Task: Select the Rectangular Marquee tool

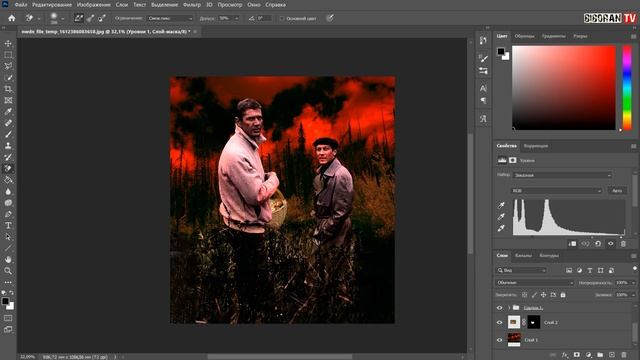Action: [x=8, y=55]
